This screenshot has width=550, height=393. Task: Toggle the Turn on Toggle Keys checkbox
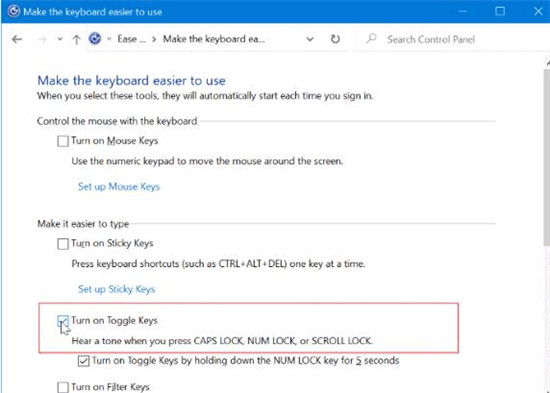click(63, 321)
